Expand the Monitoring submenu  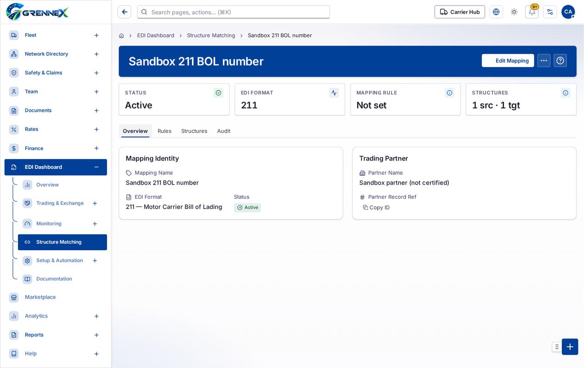pos(95,224)
